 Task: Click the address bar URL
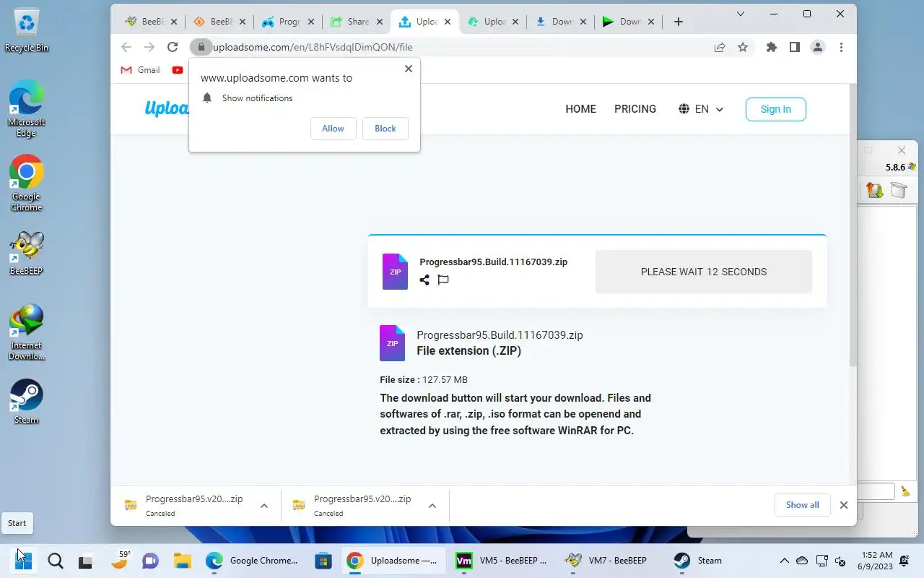[313, 47]
